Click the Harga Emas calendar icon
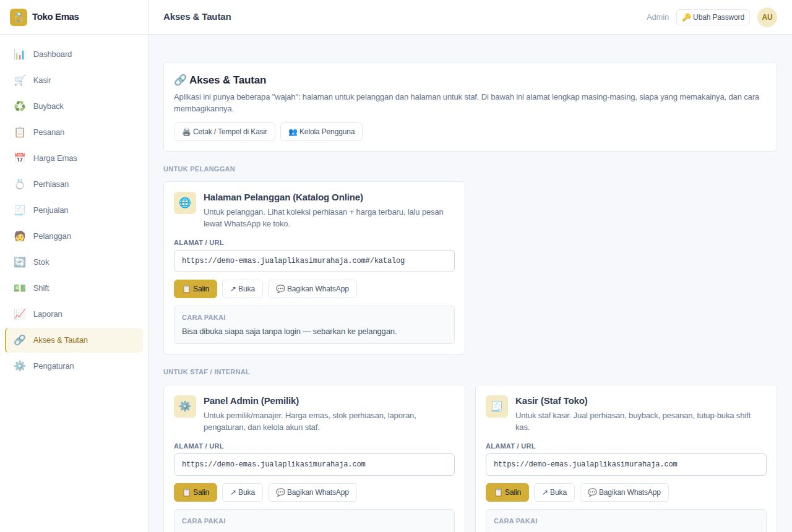 click(20, 158)
